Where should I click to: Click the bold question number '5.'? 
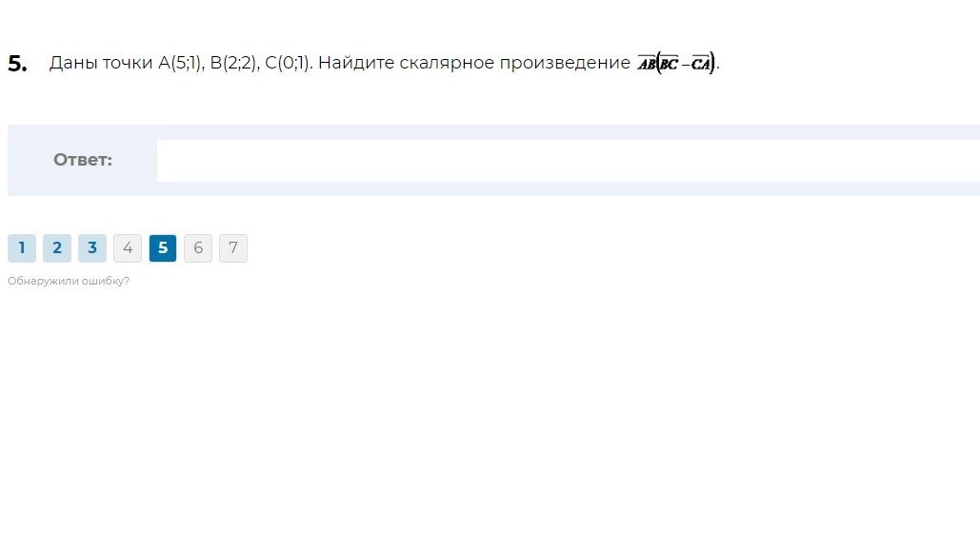pos(17,64)
